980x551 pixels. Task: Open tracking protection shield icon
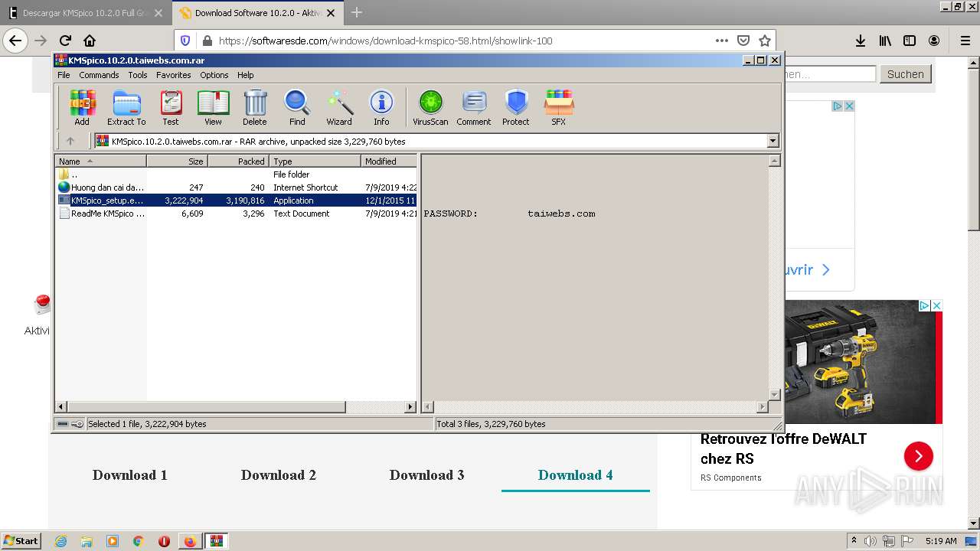pos(185,41)
